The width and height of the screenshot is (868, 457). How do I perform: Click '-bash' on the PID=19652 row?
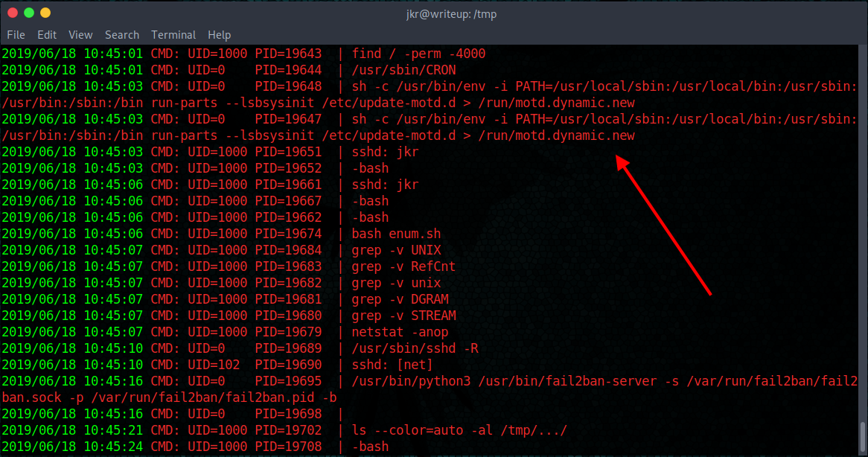pyautogui.click(x=370, y=168)
